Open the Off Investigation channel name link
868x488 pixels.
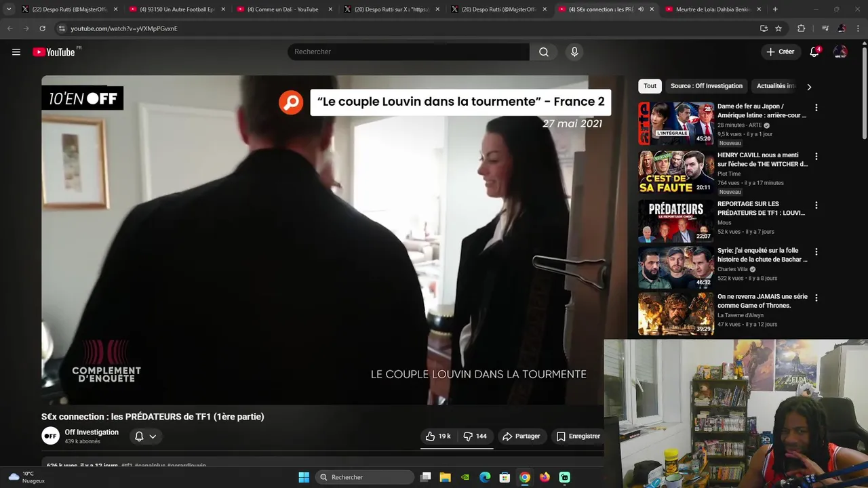pyautogui.click(x=92, y=432)
